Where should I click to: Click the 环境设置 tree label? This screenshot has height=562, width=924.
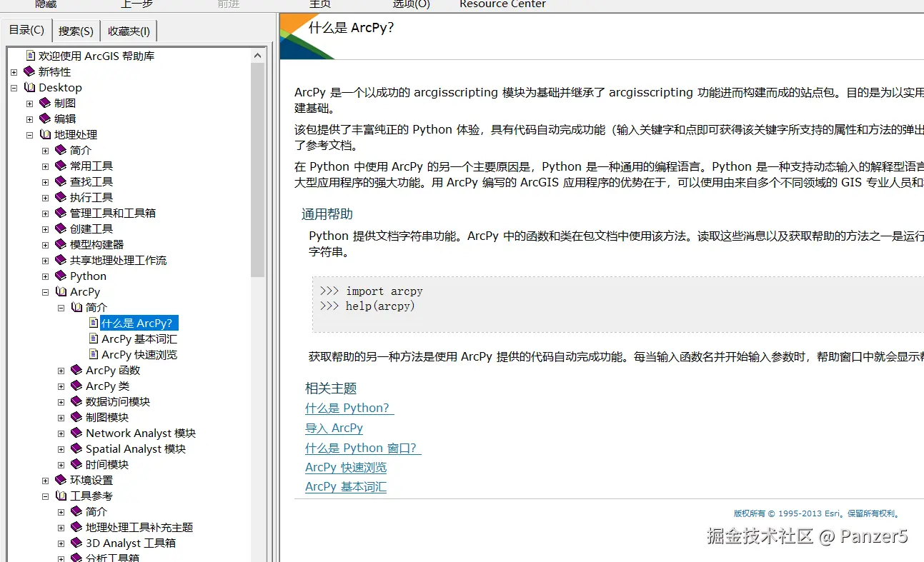pos(91,480)
